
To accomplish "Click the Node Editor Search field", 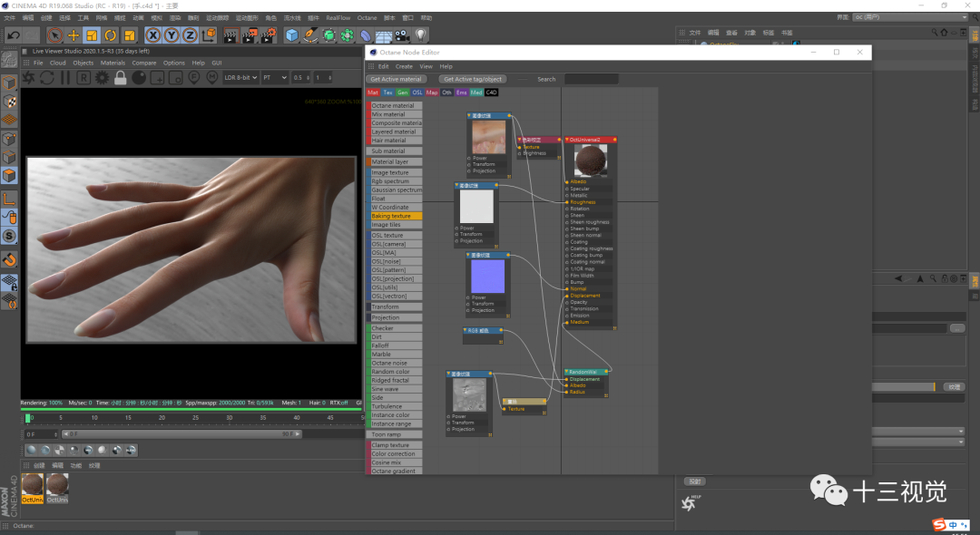I will 592,79.
